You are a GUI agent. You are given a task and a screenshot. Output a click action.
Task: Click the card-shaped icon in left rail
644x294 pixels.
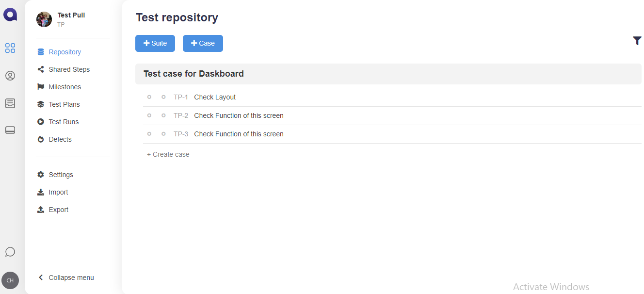point(10,130)
